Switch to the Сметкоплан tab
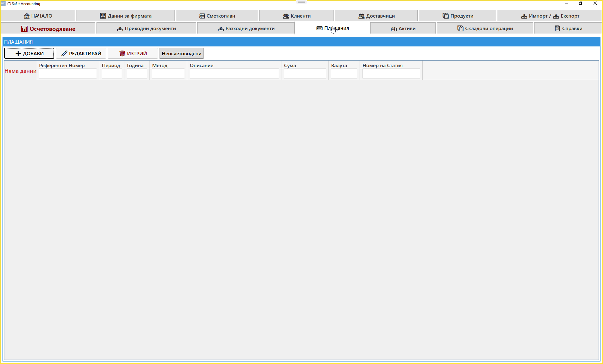 click(x=217, y=16)
